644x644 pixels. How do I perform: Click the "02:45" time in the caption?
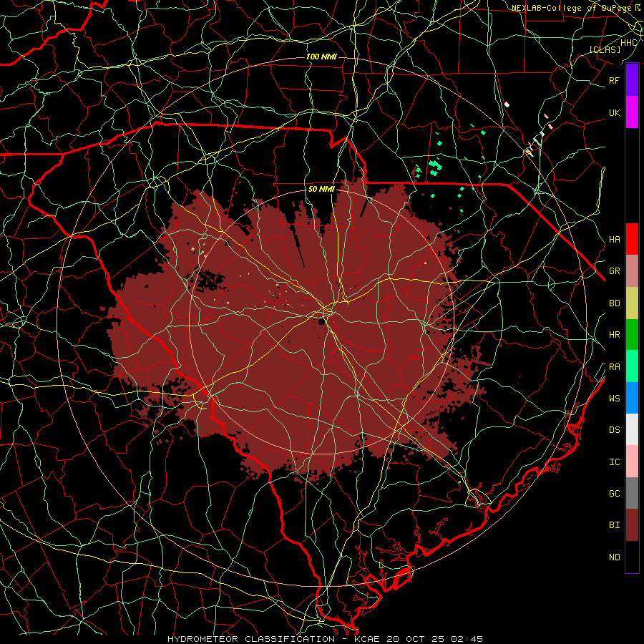tap(467, 639)
